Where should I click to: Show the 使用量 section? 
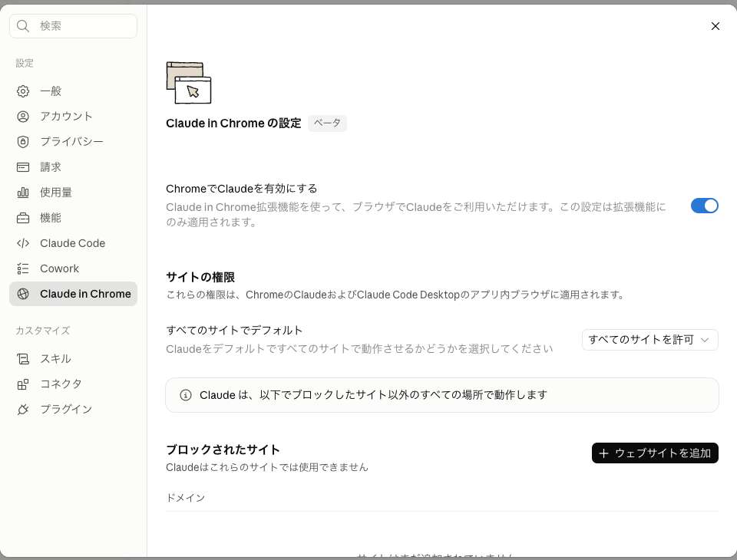[74, 193]
